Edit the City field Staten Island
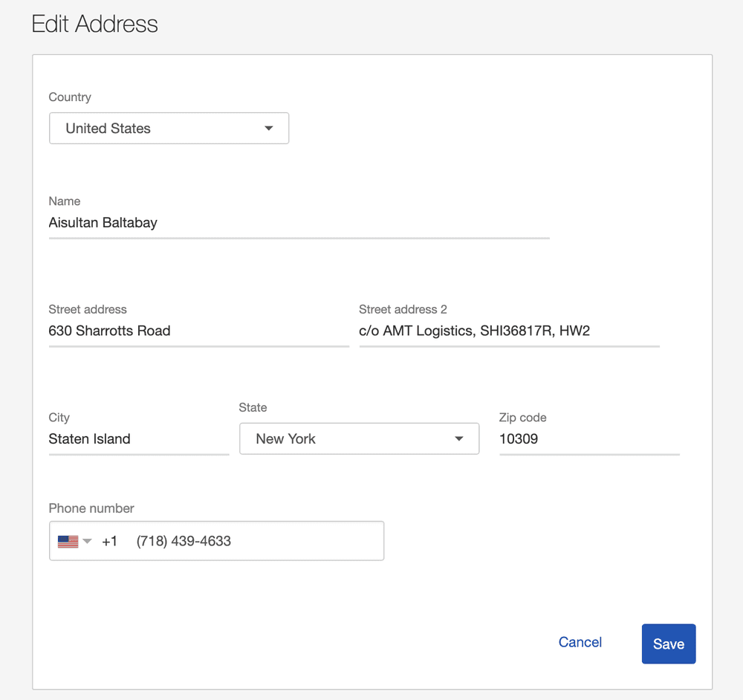Viewport: 743px width, 700px height. [x=139, y=439]
